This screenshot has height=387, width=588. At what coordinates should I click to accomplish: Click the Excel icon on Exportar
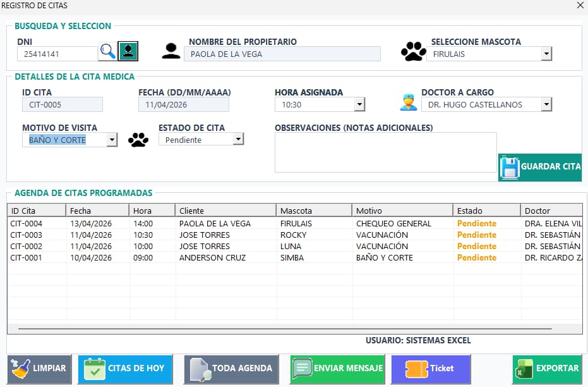click(x=524, y=369)
